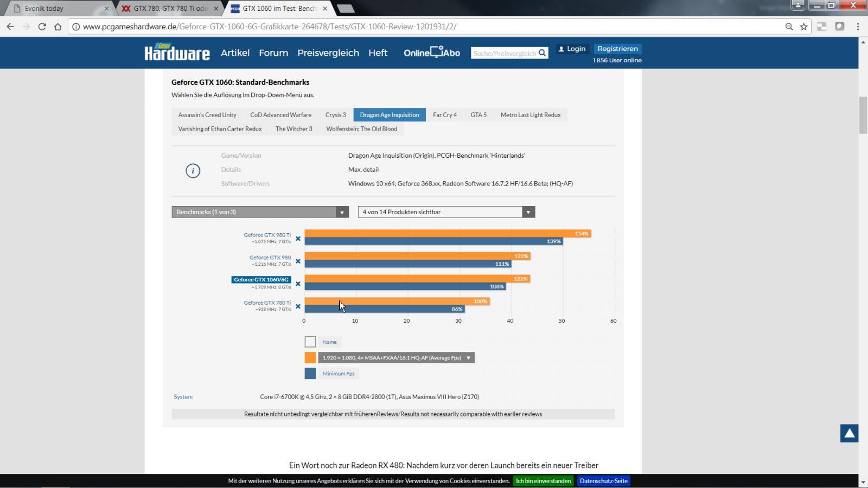Toggle the Name checkbox in legend
The width and height of the screenshot is (868, 488).
coord(310,342)
